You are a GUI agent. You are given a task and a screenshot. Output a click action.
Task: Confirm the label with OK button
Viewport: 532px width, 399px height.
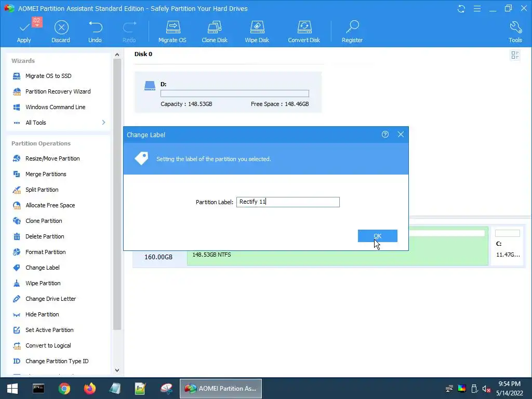point(377,236)
